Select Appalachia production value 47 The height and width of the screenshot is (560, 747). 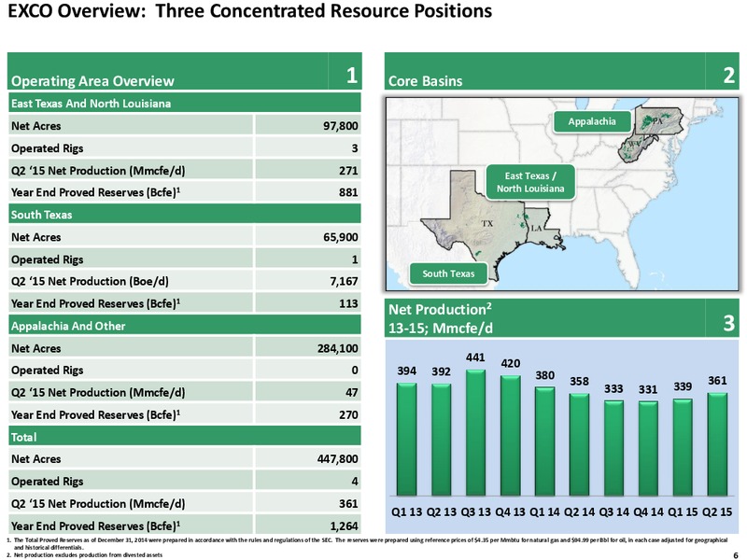352,392
